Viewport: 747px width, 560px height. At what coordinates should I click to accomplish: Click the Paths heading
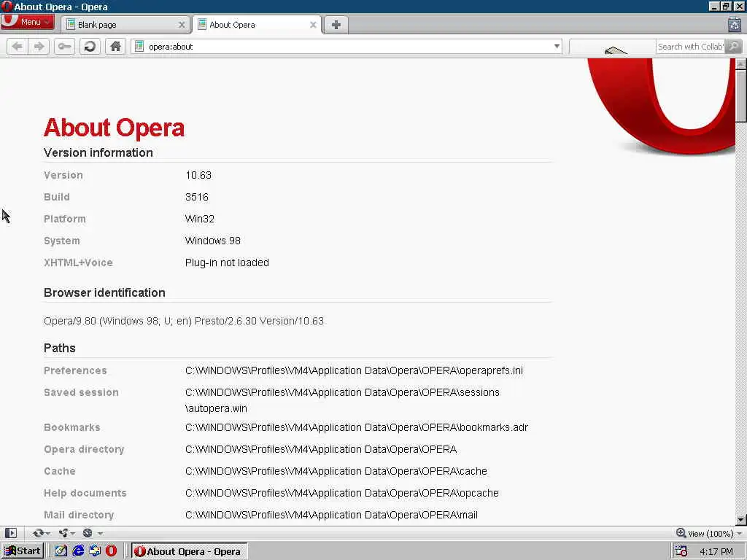click(x=60, y=348)
